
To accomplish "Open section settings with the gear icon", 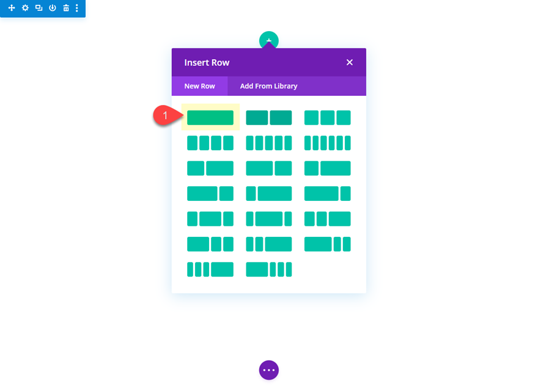I will click(25, 8).
